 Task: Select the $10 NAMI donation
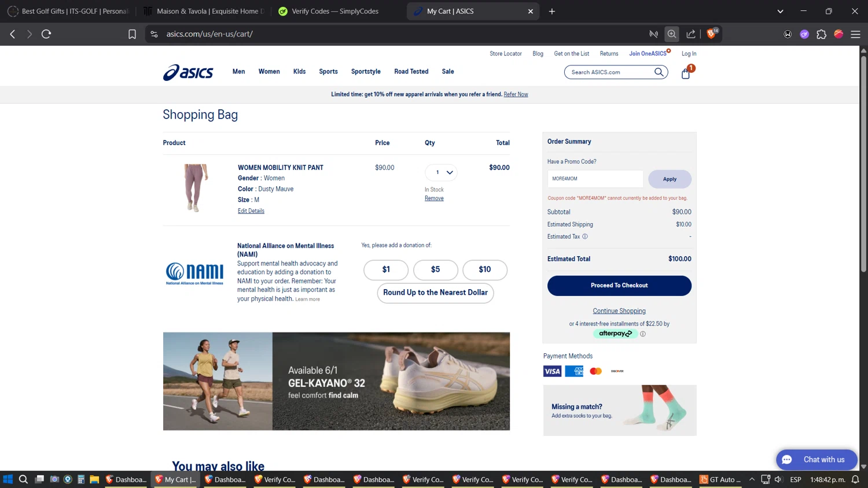point(485,270)
